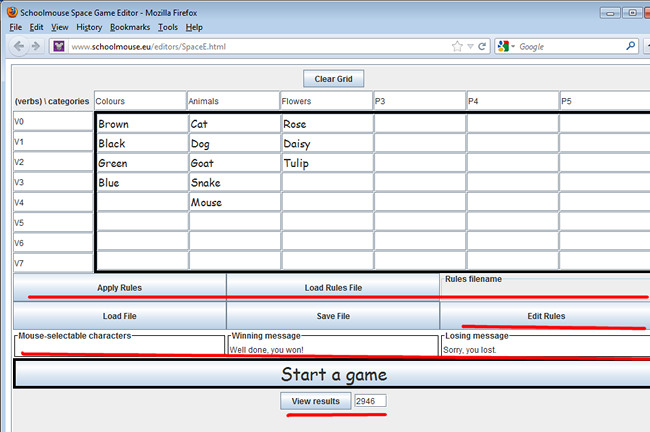The image size is (650, 432).
Task: Open the History menu
Action: pyautogui.click(x=89, y=27)
